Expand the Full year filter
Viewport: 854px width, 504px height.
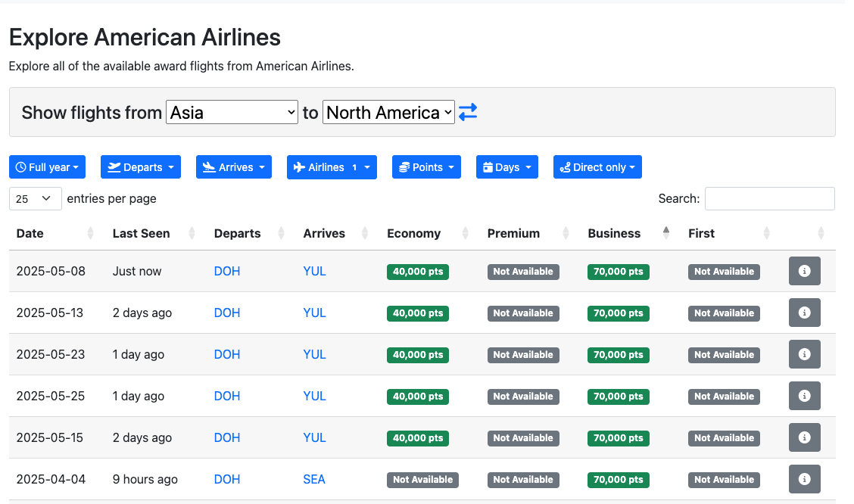coord(47,167)
